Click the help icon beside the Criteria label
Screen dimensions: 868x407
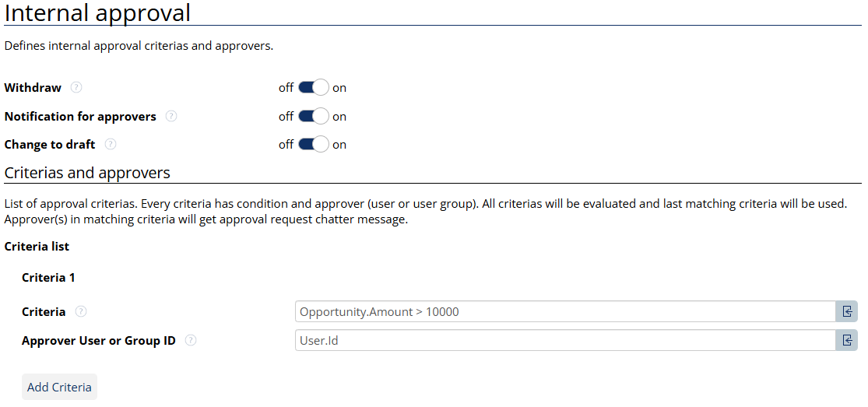[x=81, y=312]
